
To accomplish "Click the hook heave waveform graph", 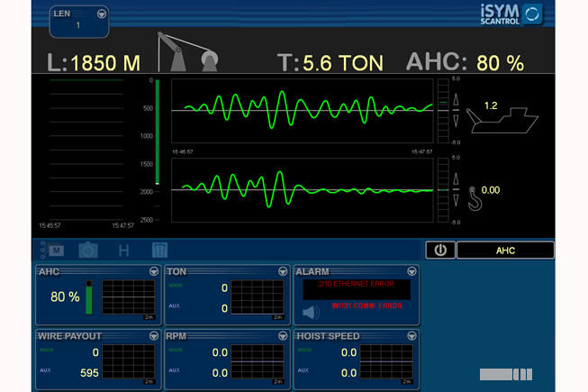I will click(303, 190).
